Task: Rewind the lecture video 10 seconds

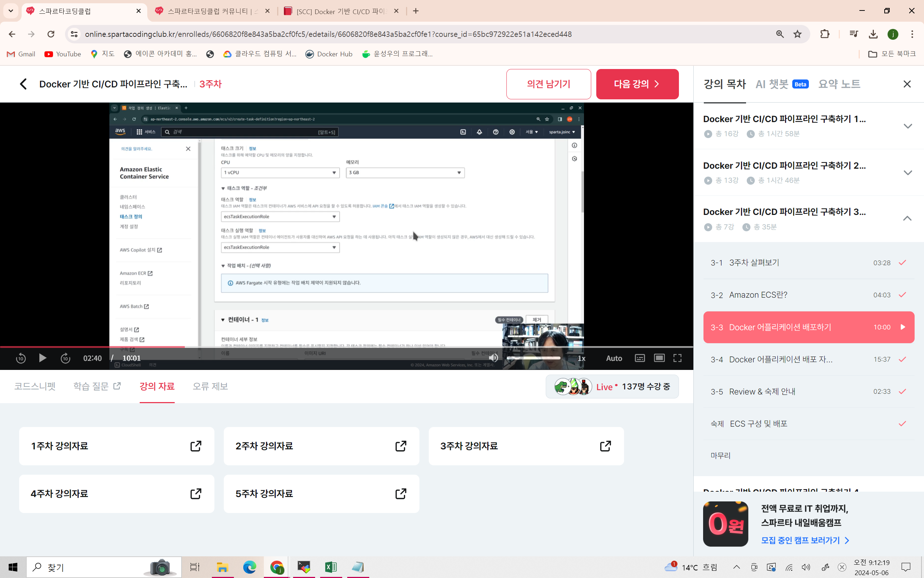Action: coord(21,358)
